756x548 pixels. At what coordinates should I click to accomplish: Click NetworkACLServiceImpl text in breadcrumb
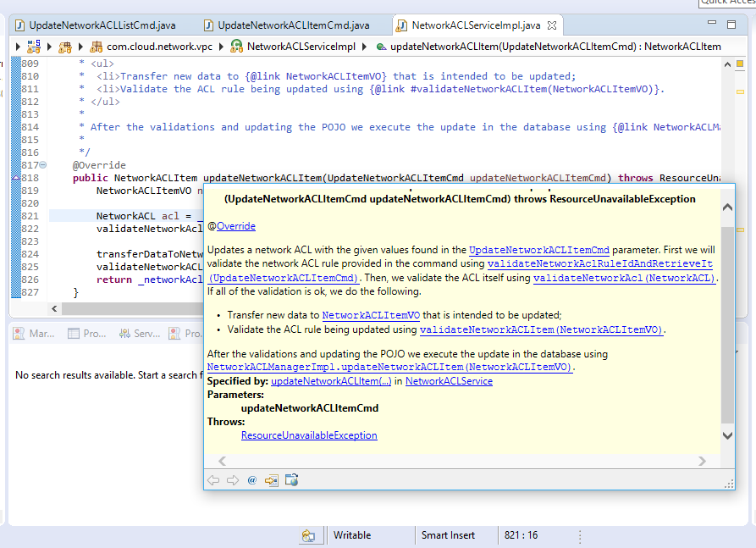[301, 47]
